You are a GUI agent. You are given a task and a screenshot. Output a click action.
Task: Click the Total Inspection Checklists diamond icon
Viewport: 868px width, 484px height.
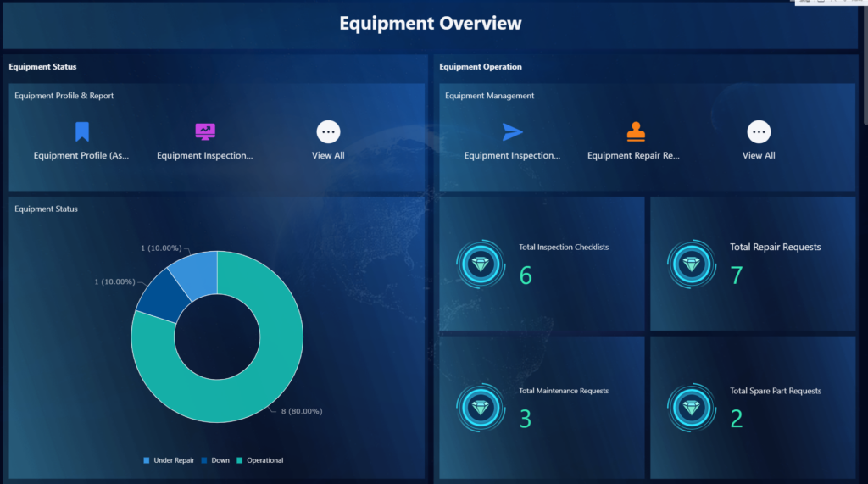(x=481, y=264)
